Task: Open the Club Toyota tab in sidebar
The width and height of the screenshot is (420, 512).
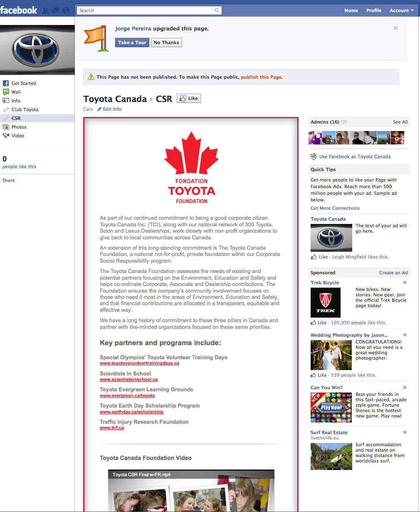Action: (x=25, y=109)
